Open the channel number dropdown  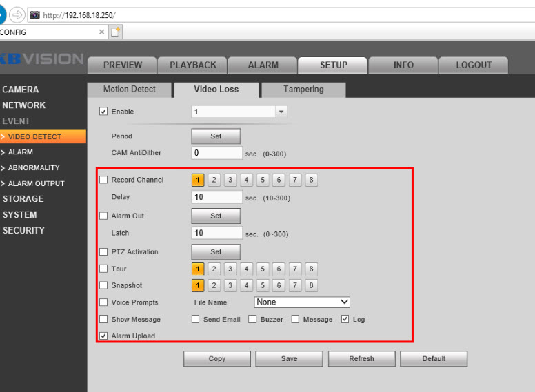(281, 112)
